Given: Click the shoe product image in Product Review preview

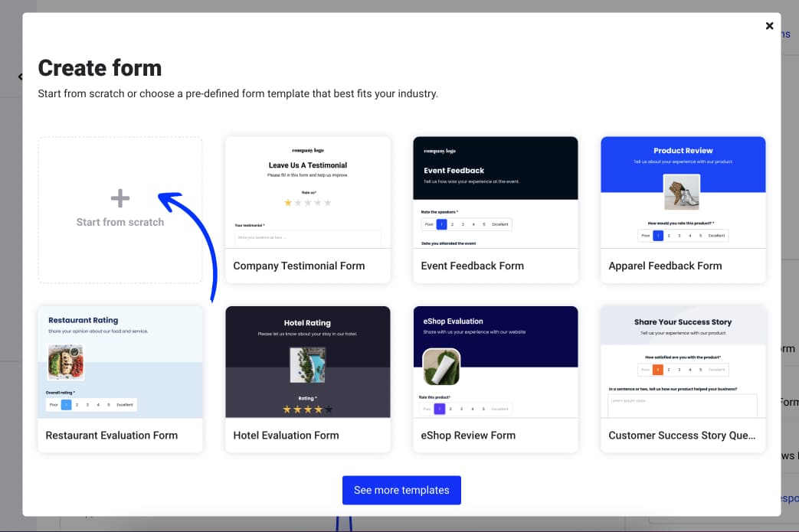Looking at the screenshot, I should (x=682, y=192).
